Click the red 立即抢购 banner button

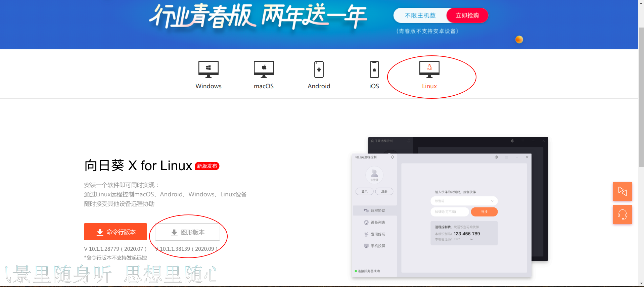[467, 15]
